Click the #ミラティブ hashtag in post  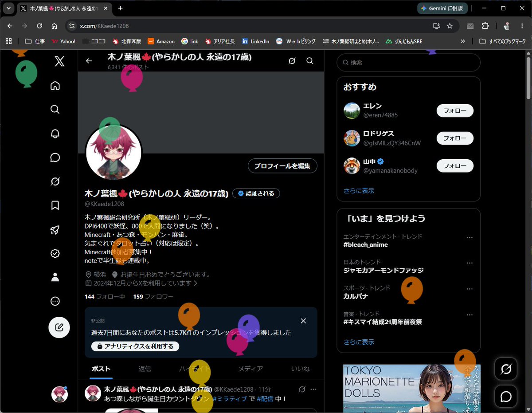[x=229, y=399]
